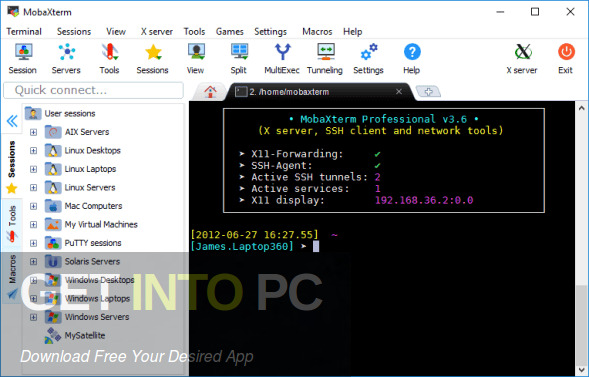589x377 pixels.
Task: Go to the home tab icon
Action: (210, 91)
